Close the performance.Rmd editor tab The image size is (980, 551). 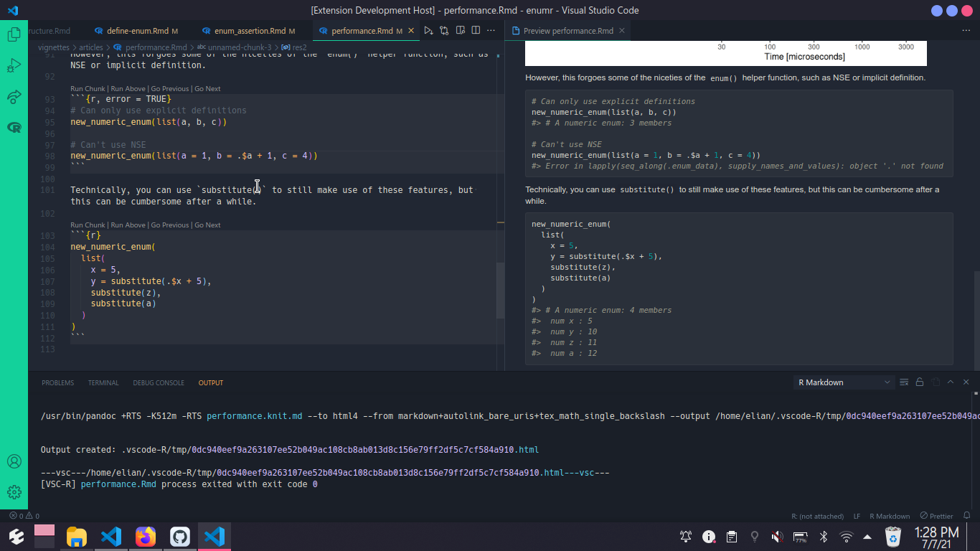(x=411, y=31)
